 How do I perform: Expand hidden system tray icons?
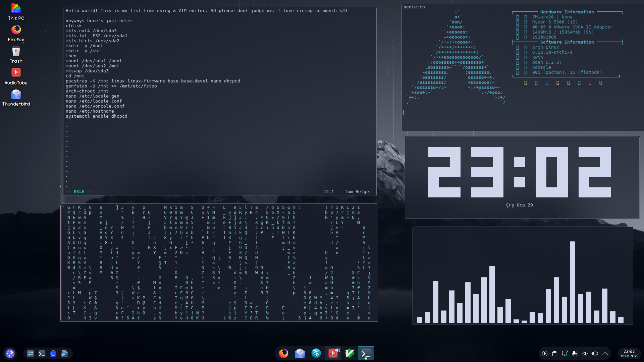click(605, 354)
